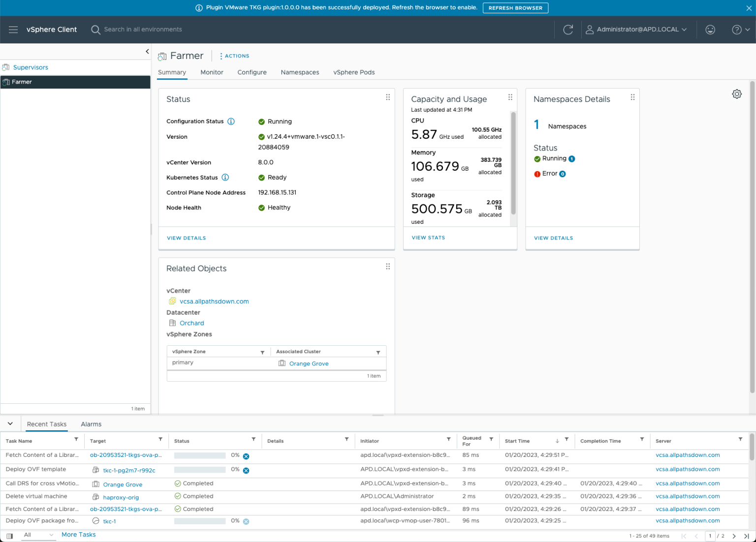Open the help menu dropdown
This screenshot has width=756, height=542.
[x=740, y=30]
